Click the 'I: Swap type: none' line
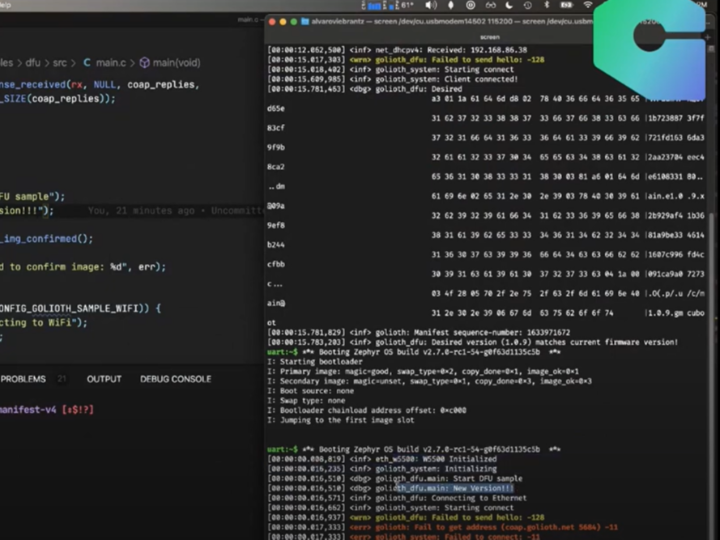This screenshot has height=540, width=720. point(306,400)
